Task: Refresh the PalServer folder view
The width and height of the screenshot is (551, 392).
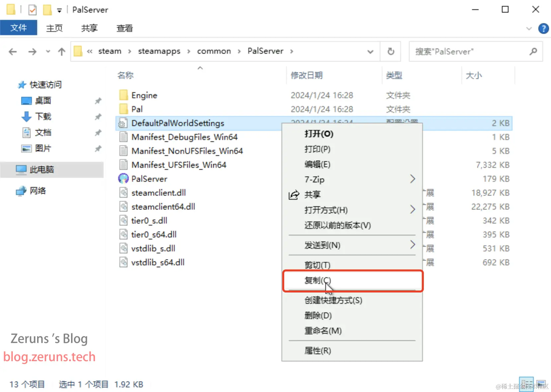Action: (391, 51)
